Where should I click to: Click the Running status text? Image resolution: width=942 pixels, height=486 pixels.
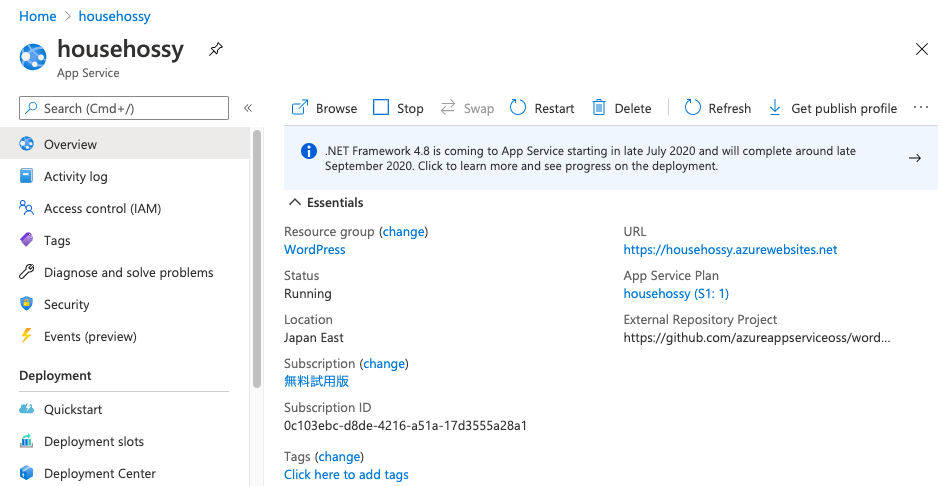point(308,294)
